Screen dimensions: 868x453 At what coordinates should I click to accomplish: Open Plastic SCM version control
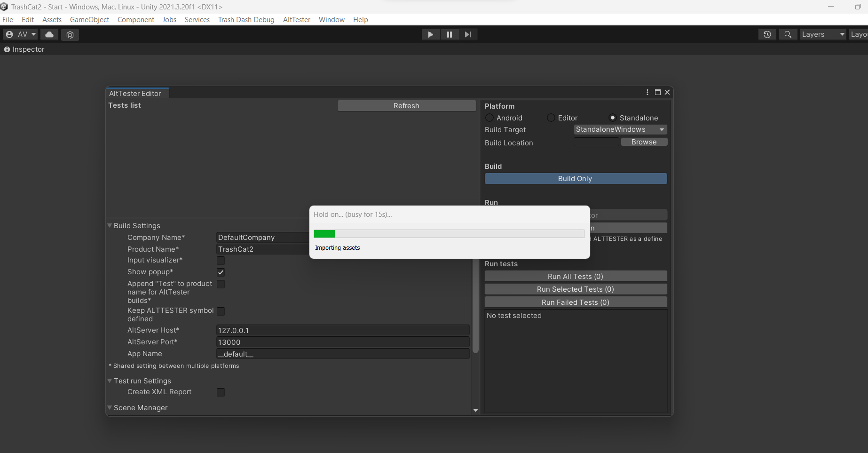[70, 34]
